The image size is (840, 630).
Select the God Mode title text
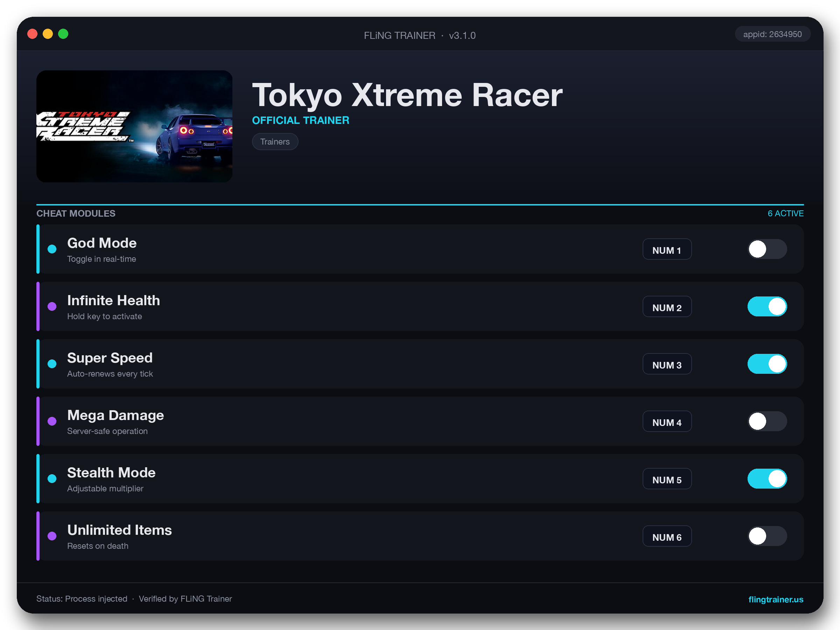coord(102,243)
